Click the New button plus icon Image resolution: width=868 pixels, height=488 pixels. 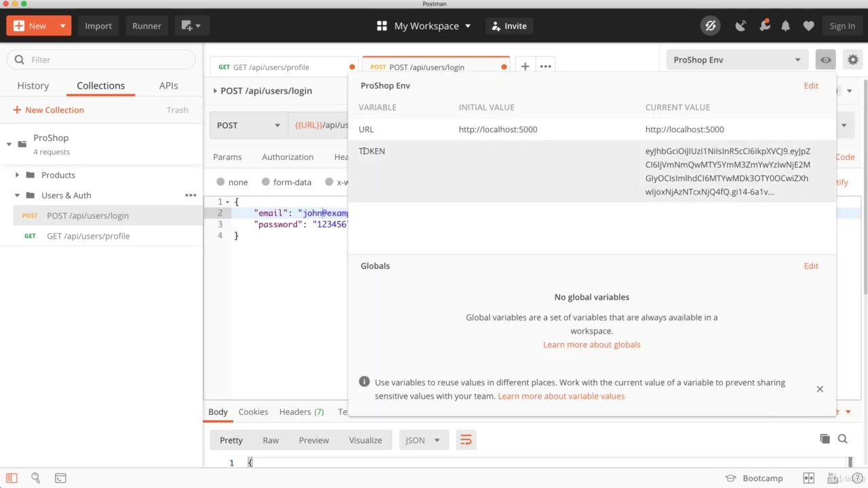tap(19, 26)
